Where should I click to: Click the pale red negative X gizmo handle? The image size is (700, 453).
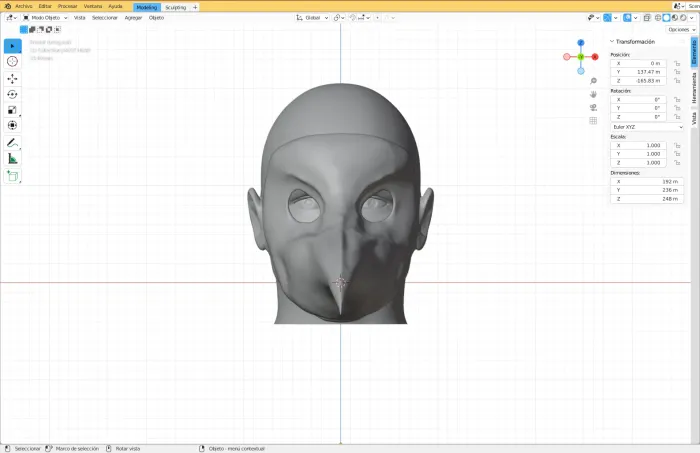(567, 57)
